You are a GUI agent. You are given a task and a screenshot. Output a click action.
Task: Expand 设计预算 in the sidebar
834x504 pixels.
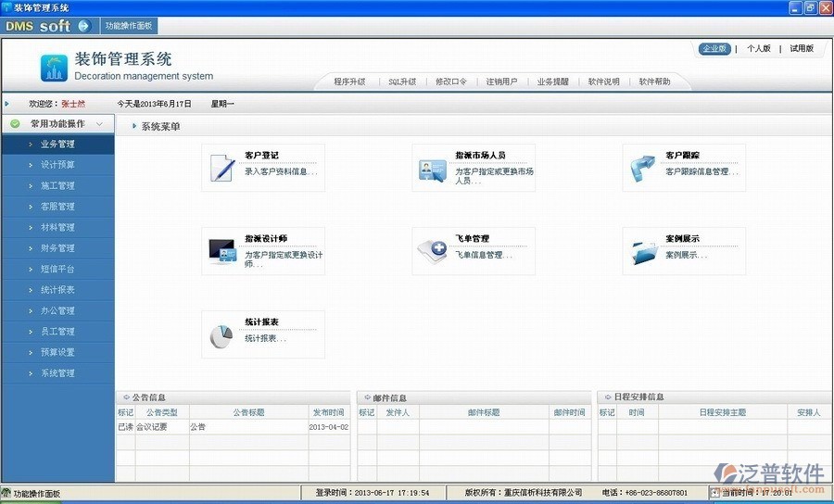point(57,165)
